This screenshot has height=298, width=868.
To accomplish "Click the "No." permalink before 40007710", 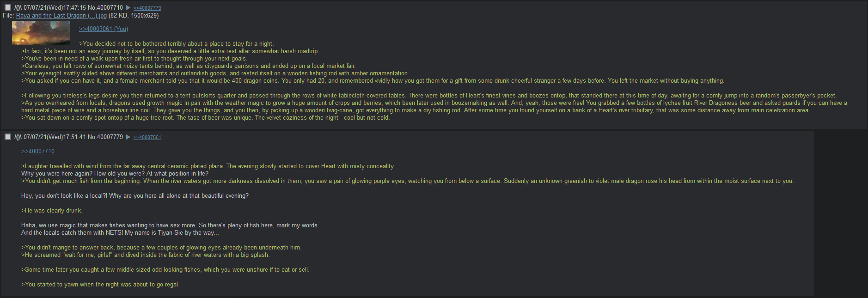I will [x=92, y=7].
